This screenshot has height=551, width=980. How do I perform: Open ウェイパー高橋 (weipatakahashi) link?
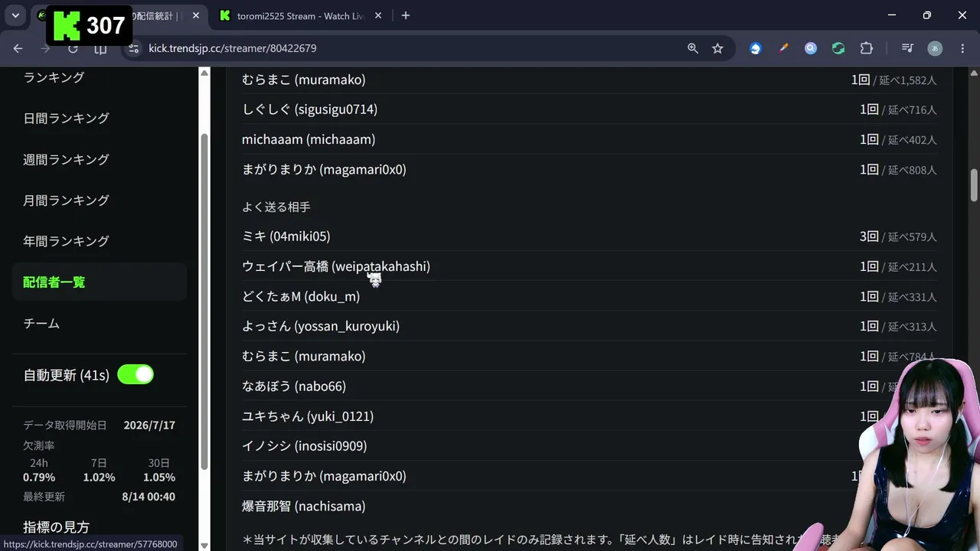click(x=336, y=266)
